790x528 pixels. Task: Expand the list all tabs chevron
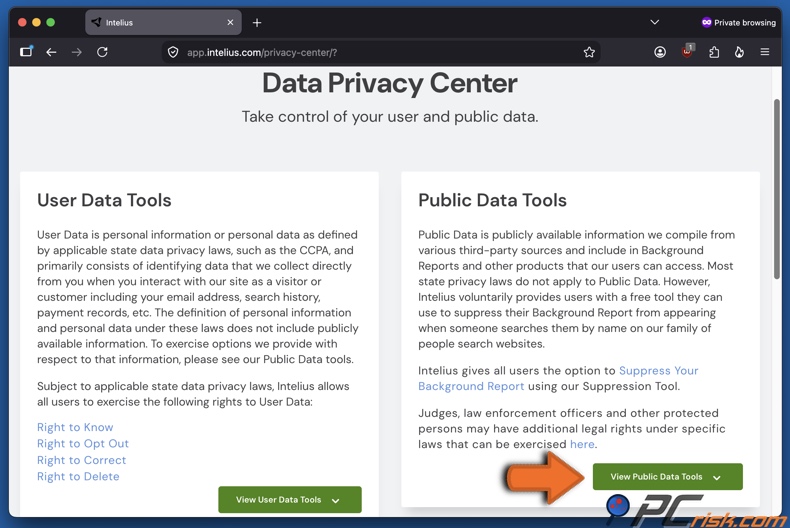coord(654,22)
